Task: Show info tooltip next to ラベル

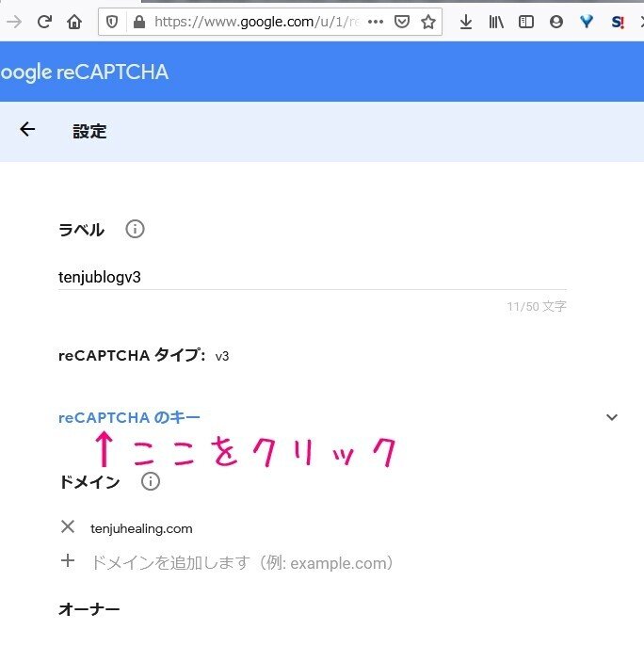Action: [135, 229]
